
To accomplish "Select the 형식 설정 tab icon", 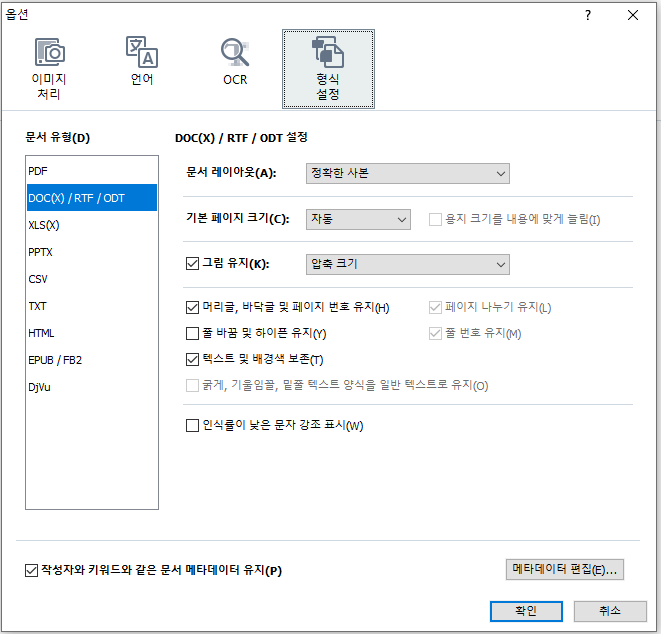I will [x=328, y=69].
